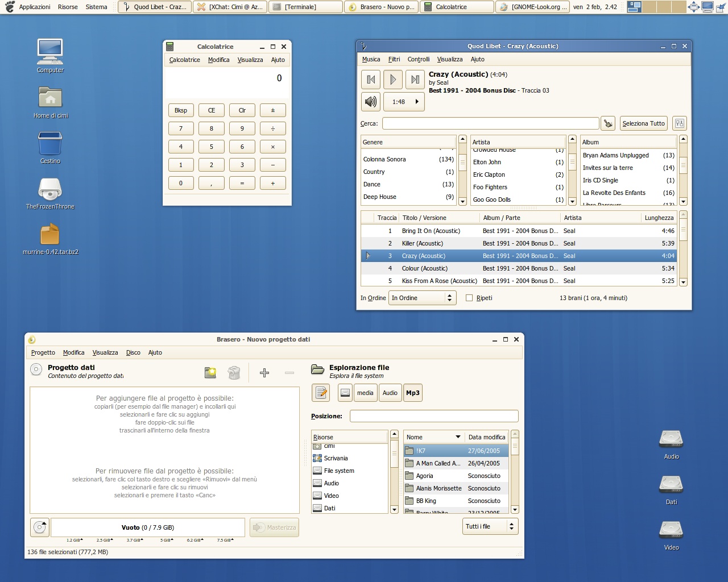The image size is (728, 582).
Task: Select Video in Risorse list
Action: [350, 496]
